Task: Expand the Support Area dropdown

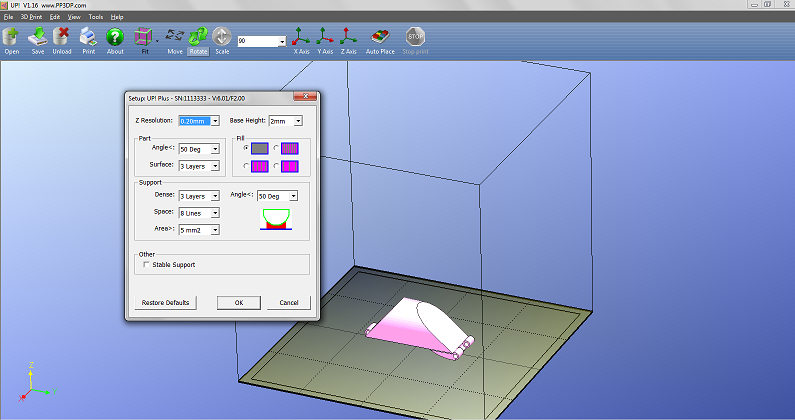Action: click(x=215, y=230)
